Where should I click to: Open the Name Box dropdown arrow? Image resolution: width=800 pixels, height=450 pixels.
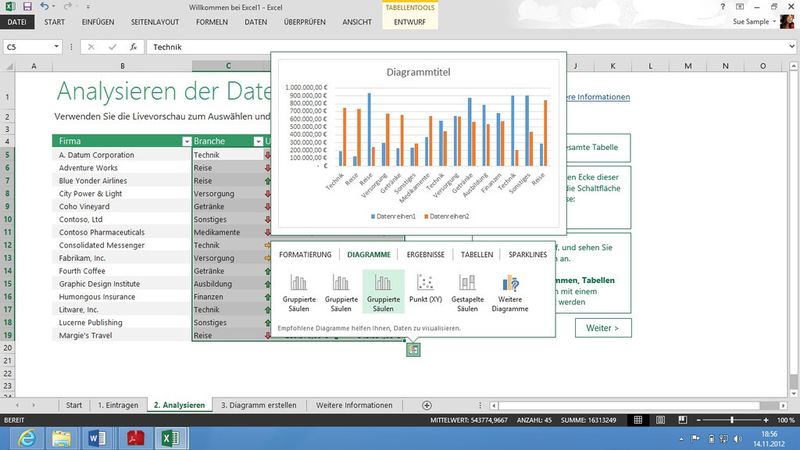coord(56,47)
